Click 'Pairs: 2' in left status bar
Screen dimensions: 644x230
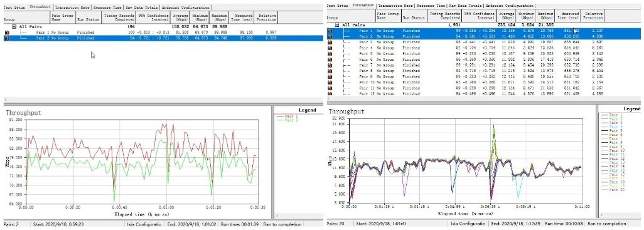(11, 224)
